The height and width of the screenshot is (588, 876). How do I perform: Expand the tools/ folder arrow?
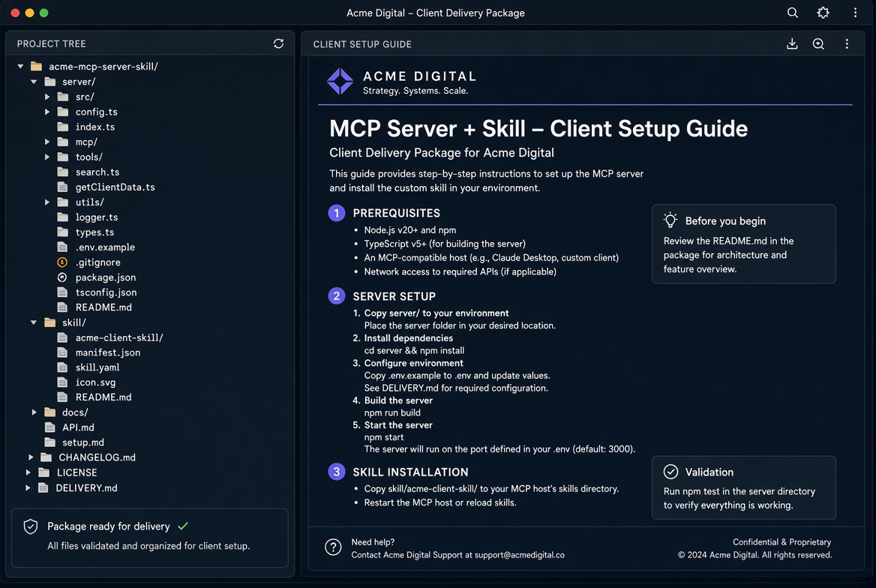coord(47,157)
